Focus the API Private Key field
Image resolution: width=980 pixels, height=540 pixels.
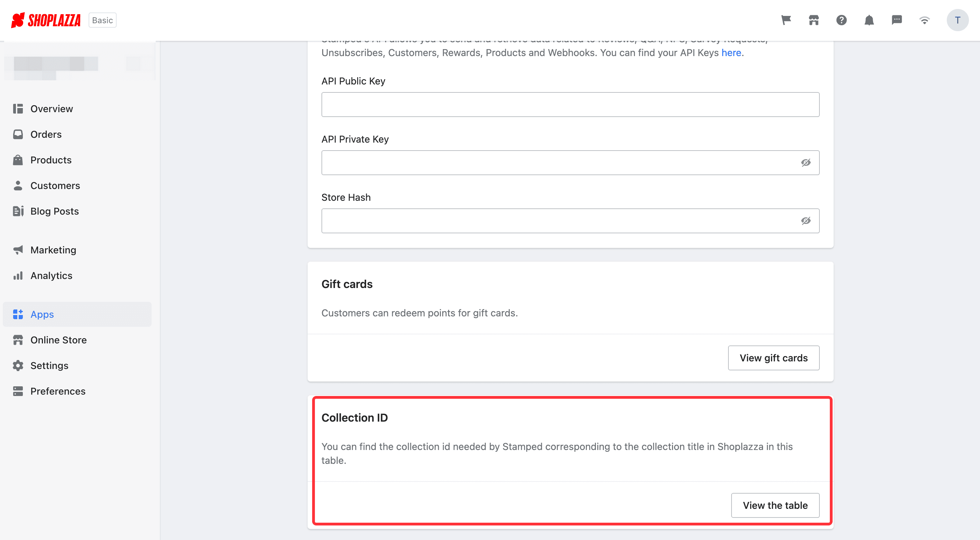click(x=570, y=163)
